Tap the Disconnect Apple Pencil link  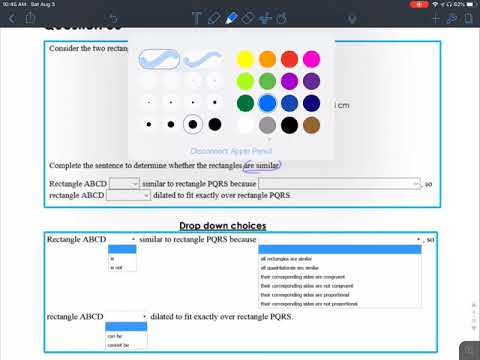pos(231,151)
